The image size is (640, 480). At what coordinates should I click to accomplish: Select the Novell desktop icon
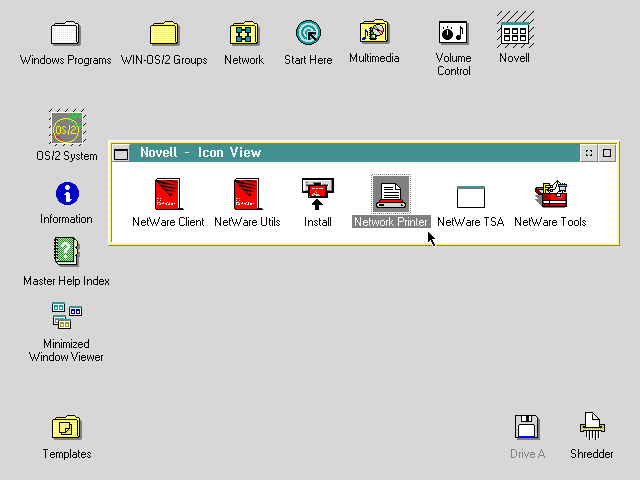(x=514, y=33)
